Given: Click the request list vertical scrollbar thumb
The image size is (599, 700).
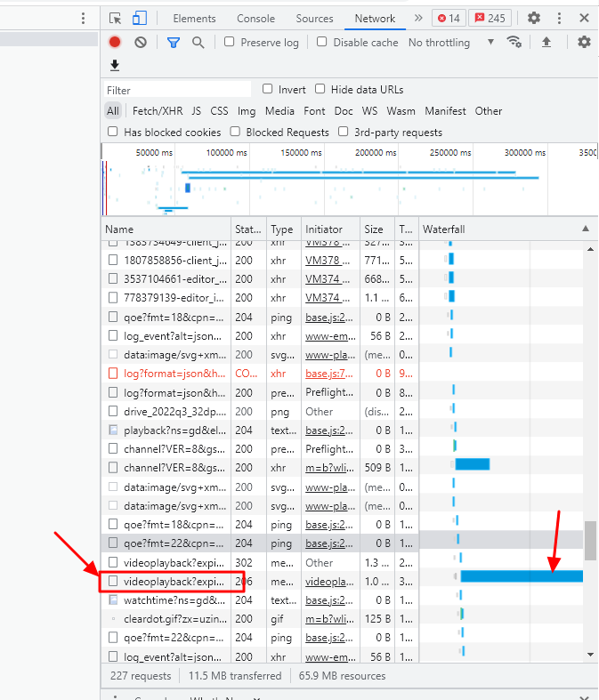Looking at the screenshot, I should pos(590,540).
